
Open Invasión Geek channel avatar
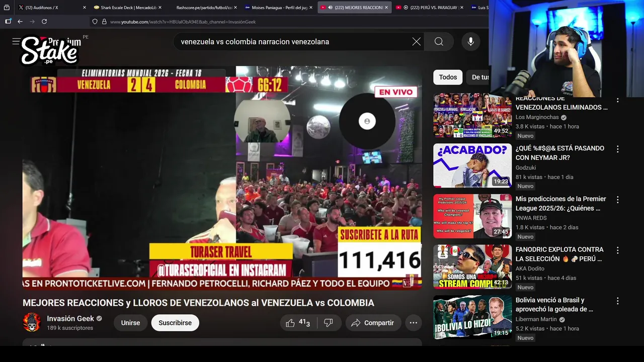tap(32, 322)
